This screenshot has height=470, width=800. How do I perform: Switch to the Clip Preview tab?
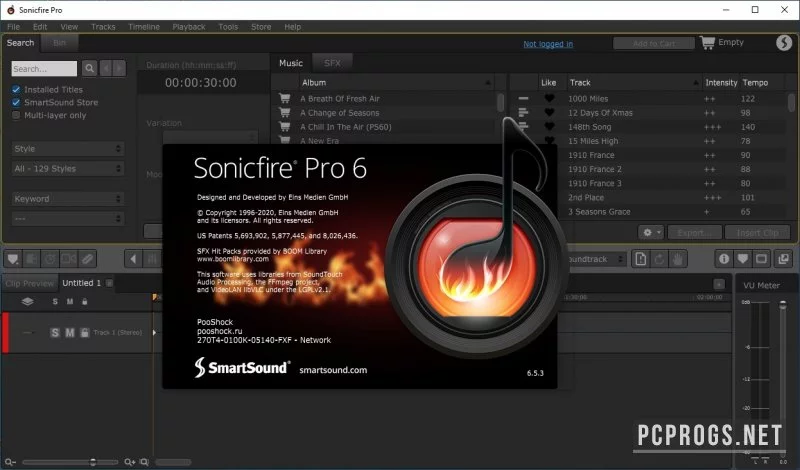pyautogui.click(x=29, y=283)
